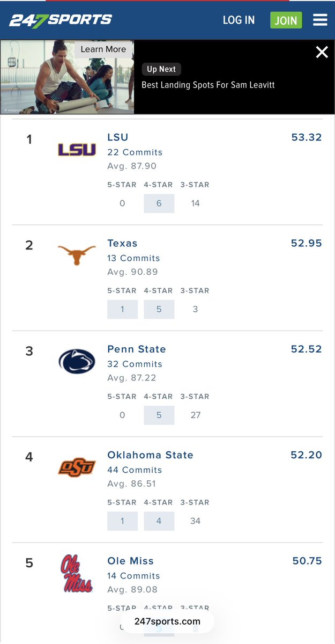335x644 pixels.
Task: Close the Up Next video banner
Action: (x=322, y=52)
